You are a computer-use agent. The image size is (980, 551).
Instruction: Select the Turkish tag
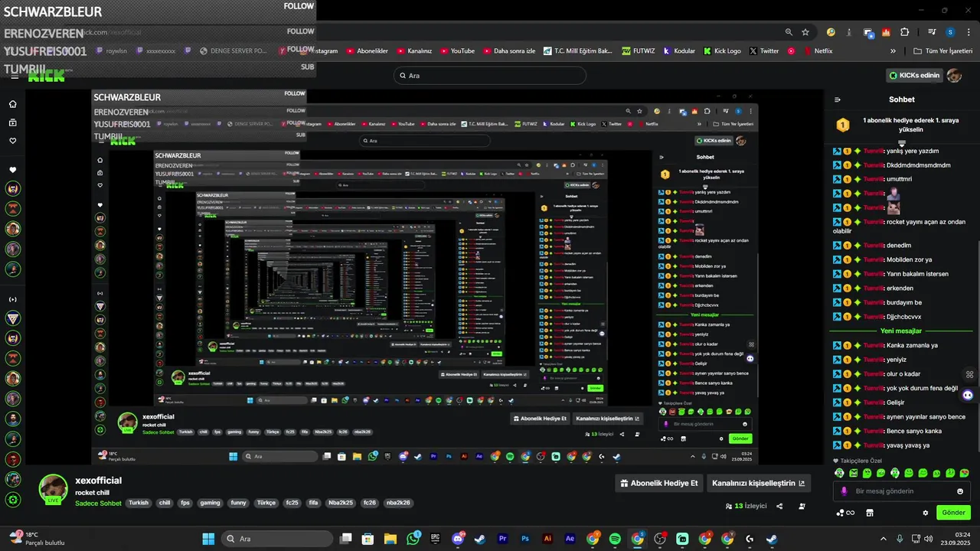(139, 503)
